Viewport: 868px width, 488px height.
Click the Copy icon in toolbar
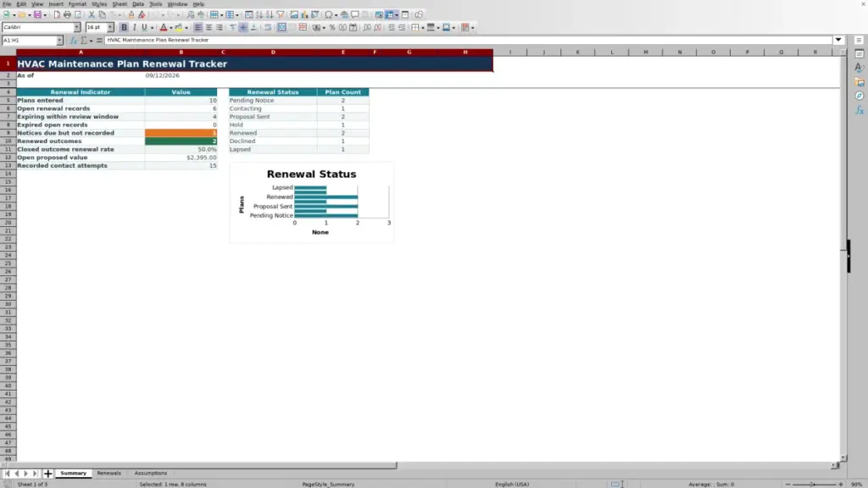pos(103,15)
